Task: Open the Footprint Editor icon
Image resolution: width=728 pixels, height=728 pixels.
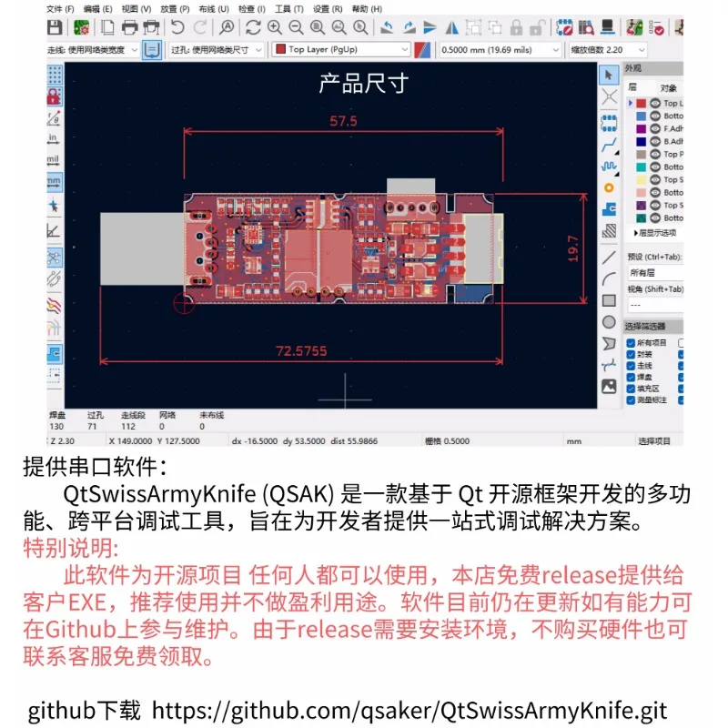Action: coord(564,27)
